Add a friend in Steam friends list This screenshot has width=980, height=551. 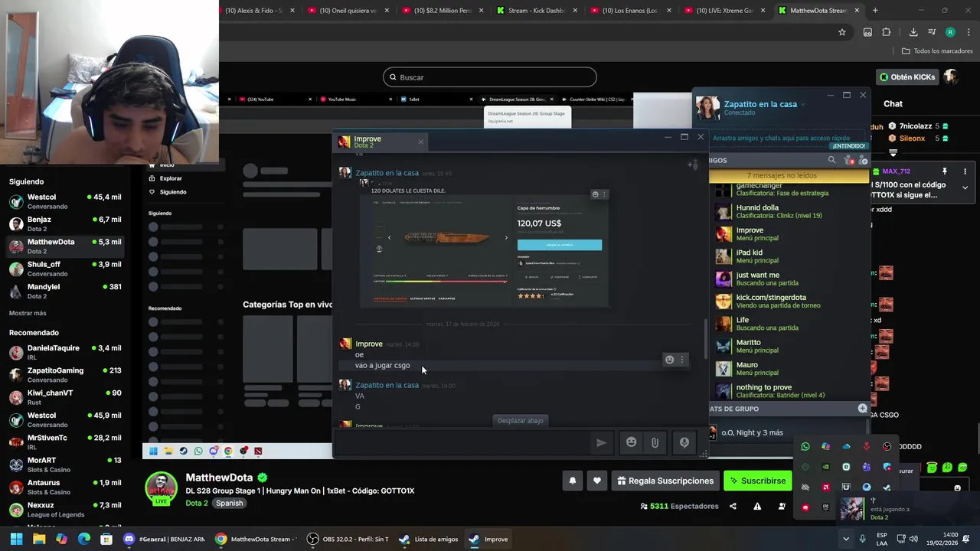[863, 160]
